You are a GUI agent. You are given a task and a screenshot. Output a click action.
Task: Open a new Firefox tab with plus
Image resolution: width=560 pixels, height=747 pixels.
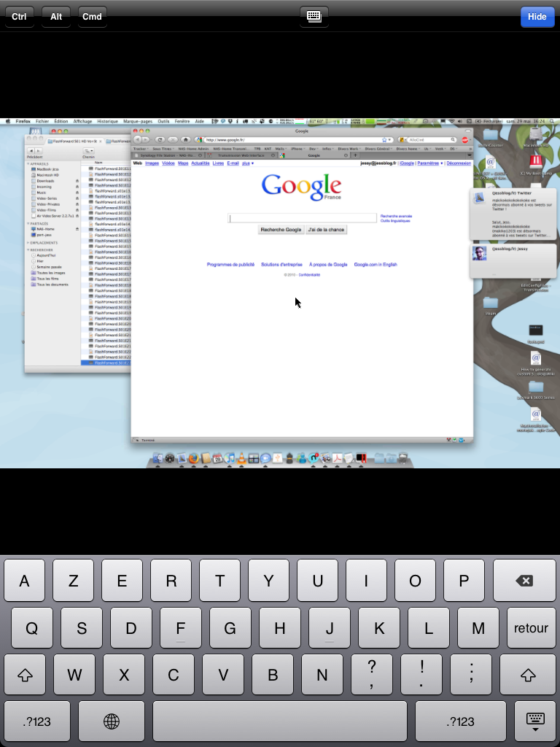355,155
